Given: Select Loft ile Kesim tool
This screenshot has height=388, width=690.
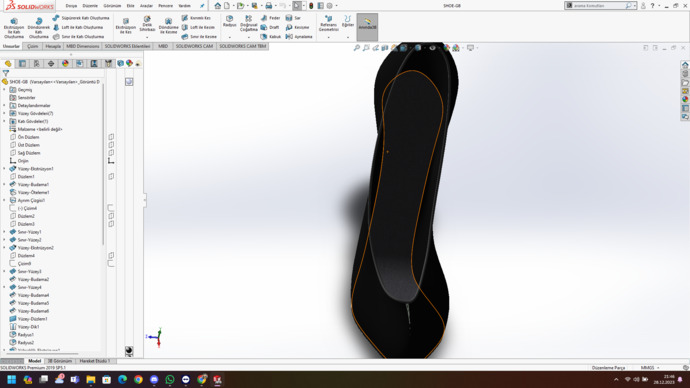Looking at the screenshot, I should click(x=199, y=27).
